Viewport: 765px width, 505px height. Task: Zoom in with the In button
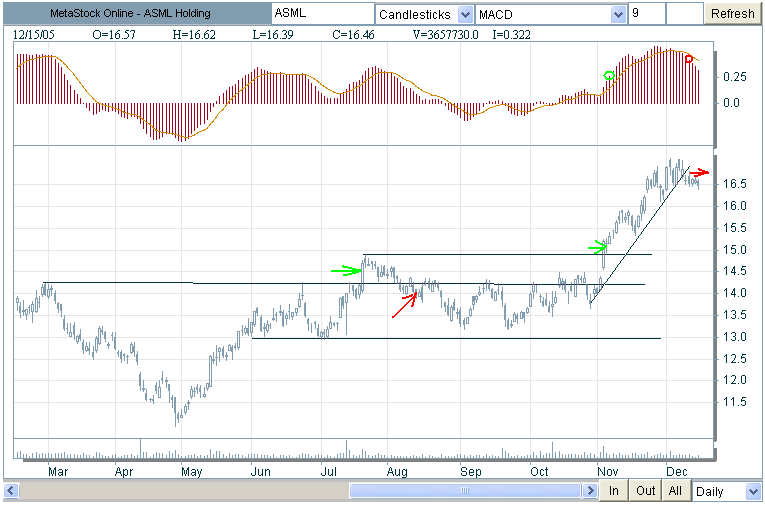click(614, 490)
